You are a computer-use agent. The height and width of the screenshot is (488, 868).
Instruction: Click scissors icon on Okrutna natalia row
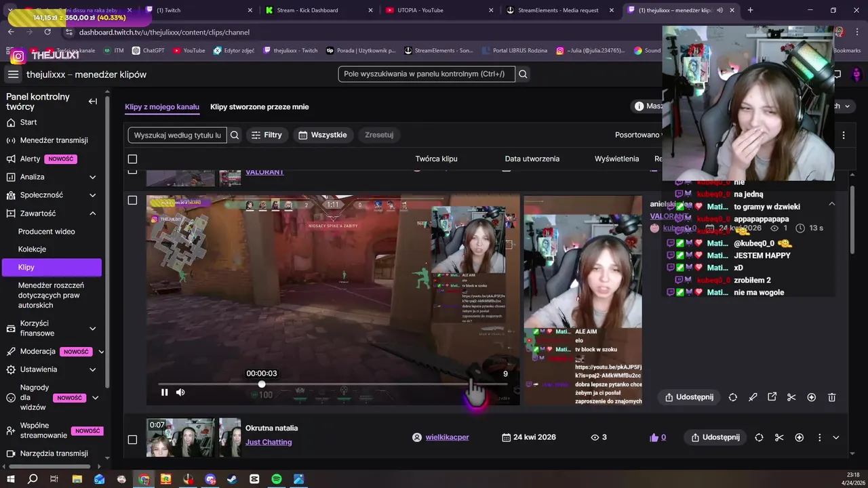tap(779, 438)
